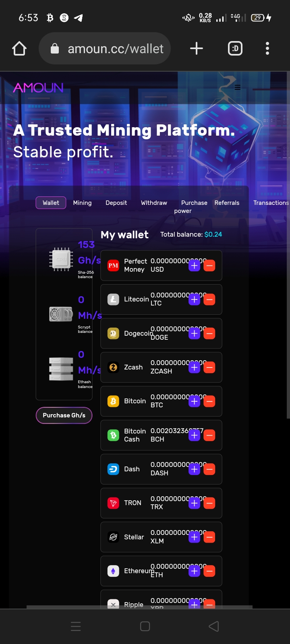Tap the Android back navigation button
Screen dimensions: 290x644
coord(214,626)
